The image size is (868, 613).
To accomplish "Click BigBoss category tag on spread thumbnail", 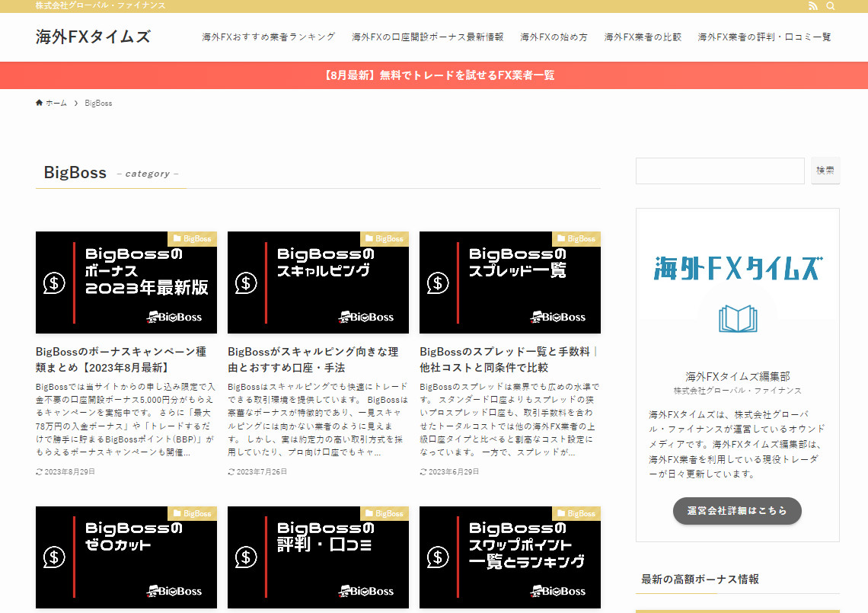I will (x=576, y=239).
